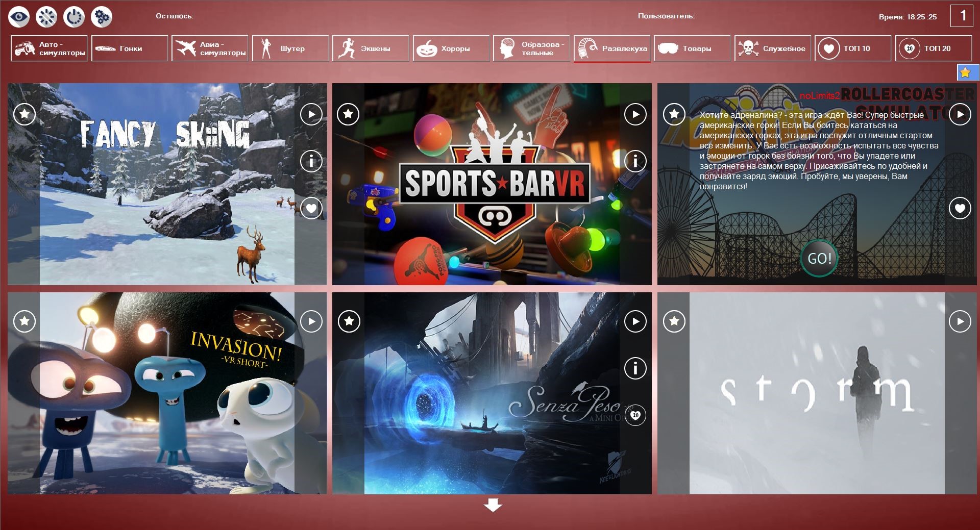
Task: Favorite Sports Bar VR with star
Action: pos(349,114)
